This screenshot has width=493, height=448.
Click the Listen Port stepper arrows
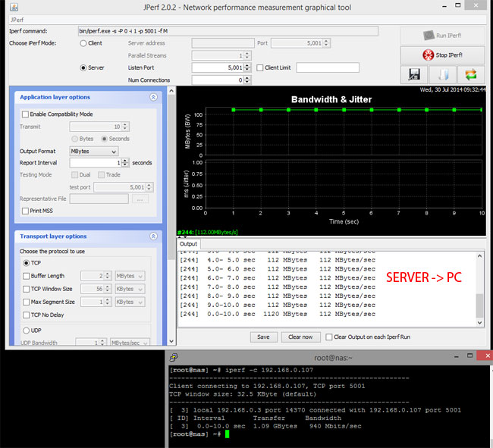[x=247, y=67]
